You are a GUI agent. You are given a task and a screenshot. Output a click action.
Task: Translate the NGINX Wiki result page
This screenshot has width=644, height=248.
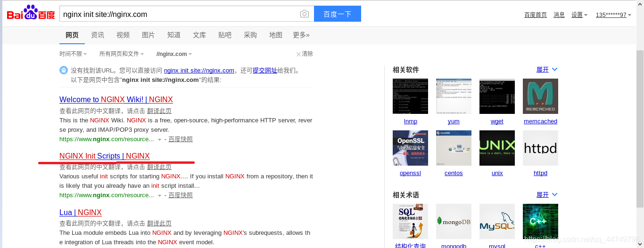coord(159,111)
